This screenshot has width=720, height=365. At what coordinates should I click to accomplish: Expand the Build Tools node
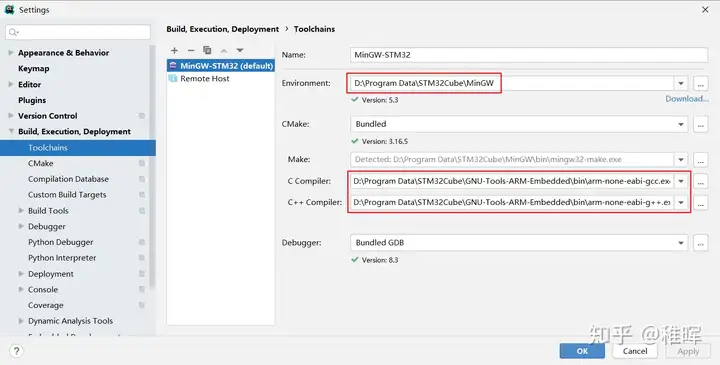21,210
